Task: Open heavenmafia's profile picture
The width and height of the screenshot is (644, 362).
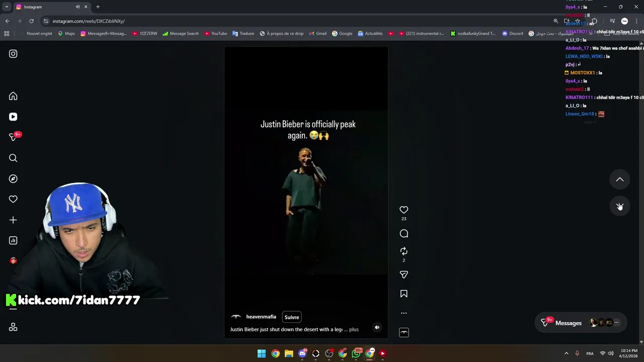Action: point(236,317)
